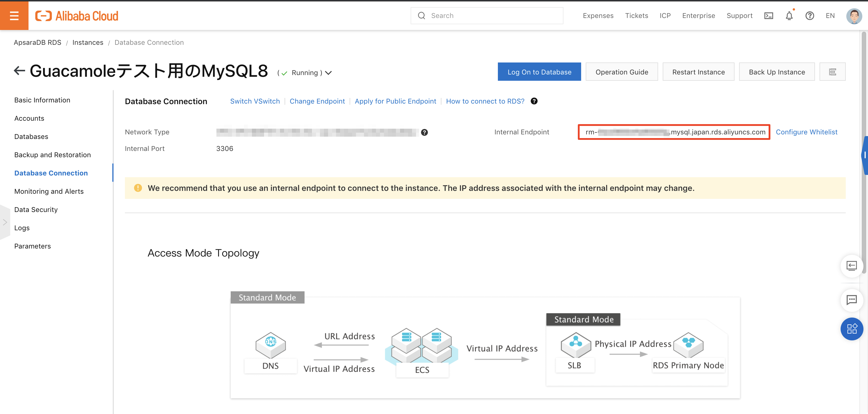Open Parameters in sidebar

click(33, 246)
